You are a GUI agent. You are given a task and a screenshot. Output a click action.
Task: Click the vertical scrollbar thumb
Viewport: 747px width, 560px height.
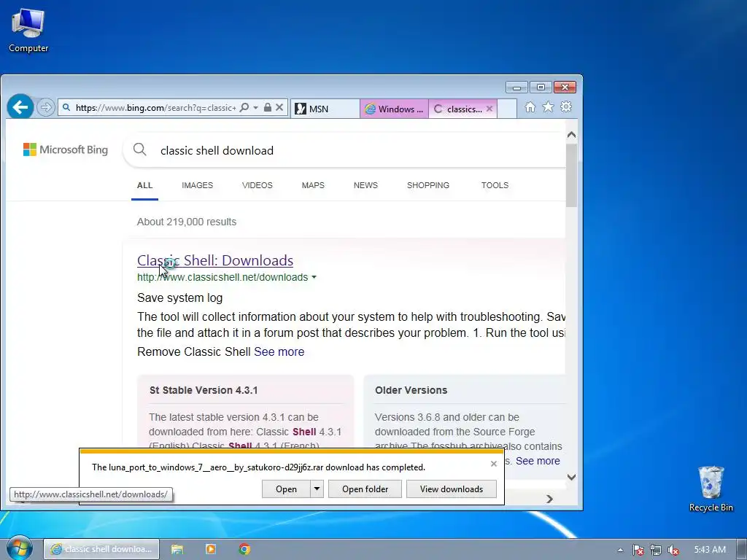click(x=572, y=175)
